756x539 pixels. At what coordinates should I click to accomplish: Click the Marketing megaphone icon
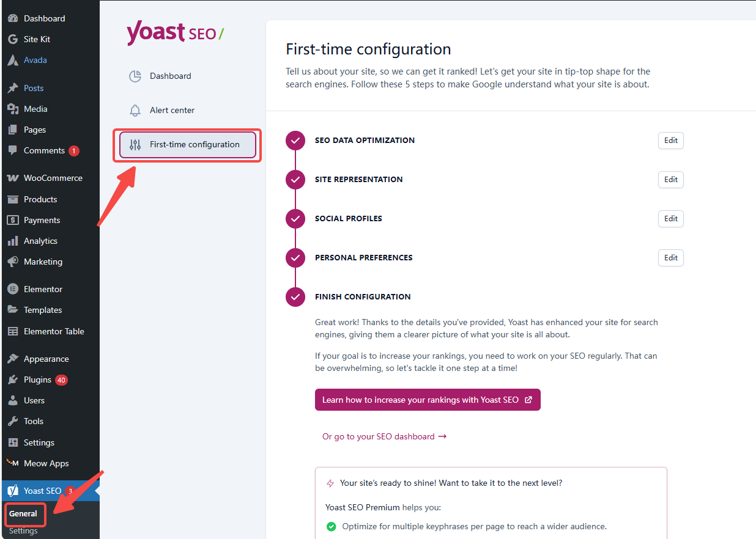coord(13,262)
